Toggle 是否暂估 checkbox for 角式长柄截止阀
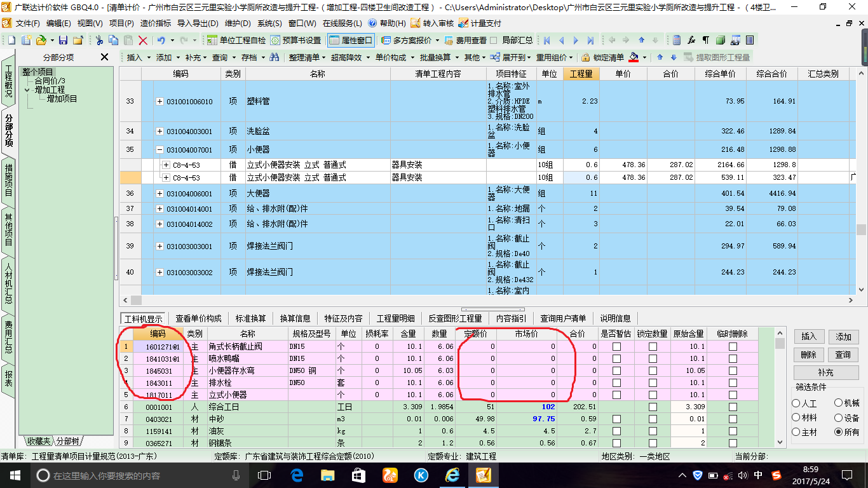This screenshot has height=488, width=868. pyautogui.click(x=616, y=347)
